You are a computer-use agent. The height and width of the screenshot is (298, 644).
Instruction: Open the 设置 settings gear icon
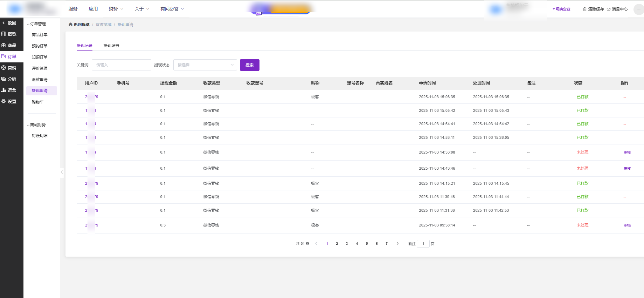coord(4,101)
